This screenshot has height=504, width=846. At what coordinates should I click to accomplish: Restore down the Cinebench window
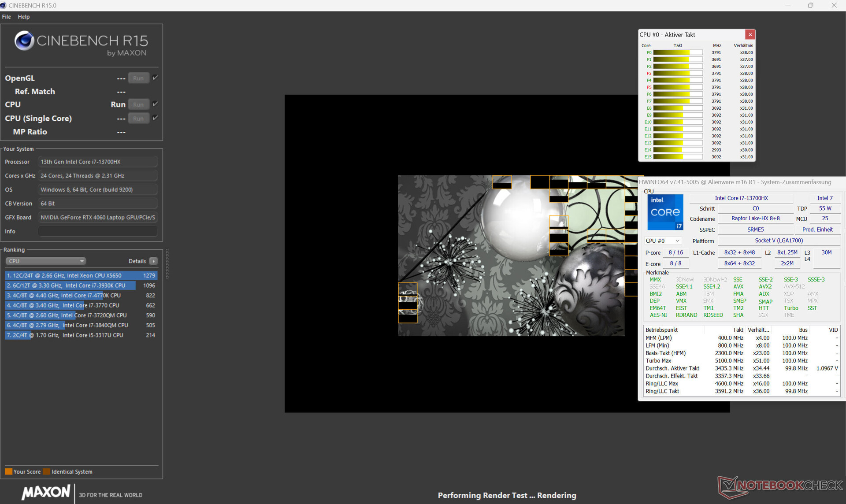pyautogui.click(x=810, y=5)
